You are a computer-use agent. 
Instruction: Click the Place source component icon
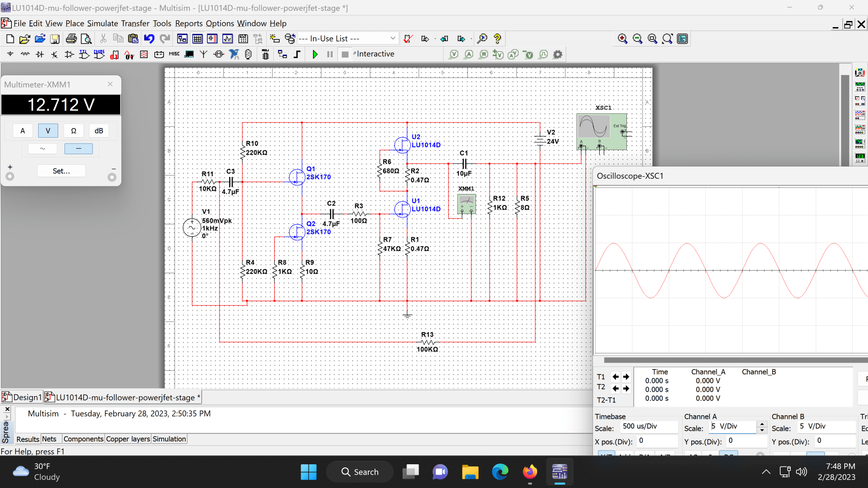coord(10,54)
